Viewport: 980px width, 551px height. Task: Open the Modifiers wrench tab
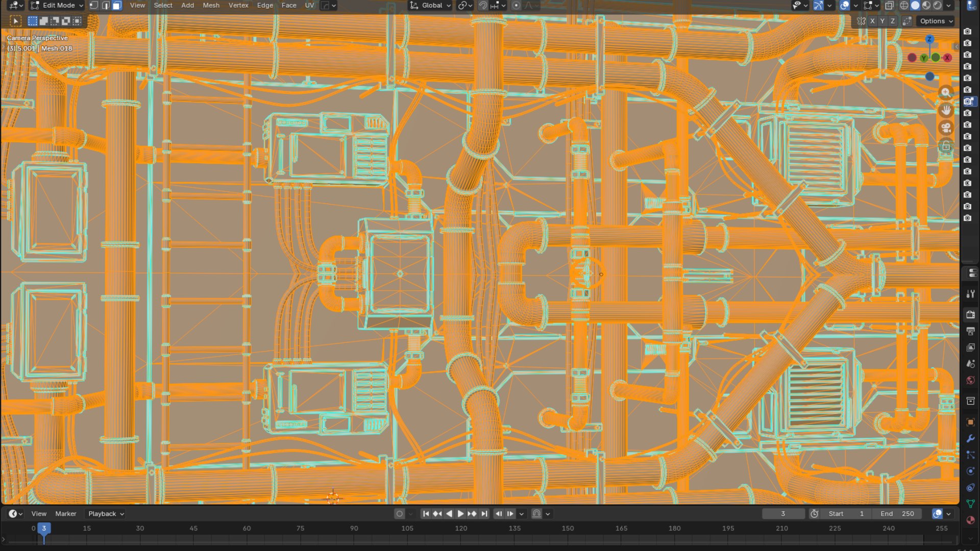pos(970,438)
